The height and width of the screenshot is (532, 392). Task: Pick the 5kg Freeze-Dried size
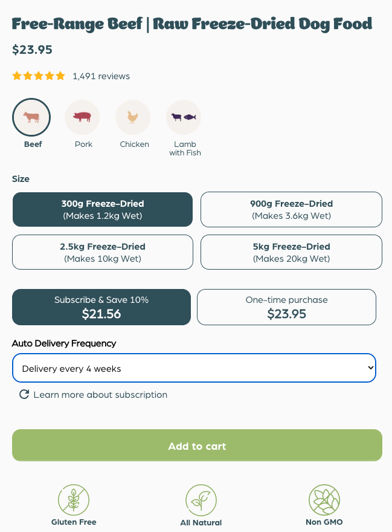click(x=291, y=252)
